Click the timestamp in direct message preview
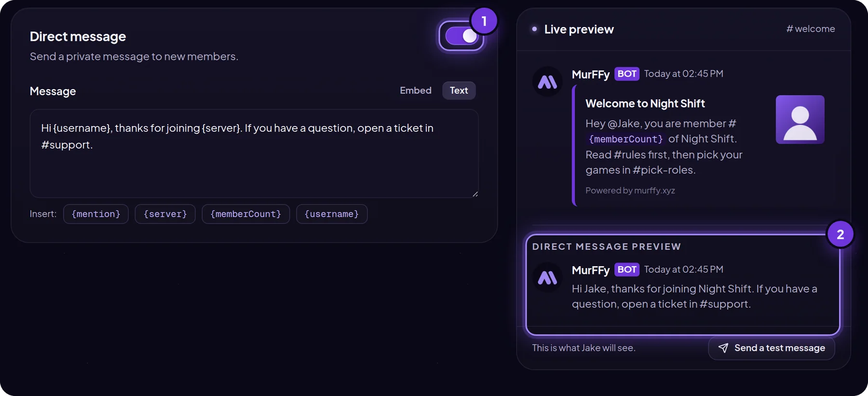868x396 pixels. coord(684,270)
